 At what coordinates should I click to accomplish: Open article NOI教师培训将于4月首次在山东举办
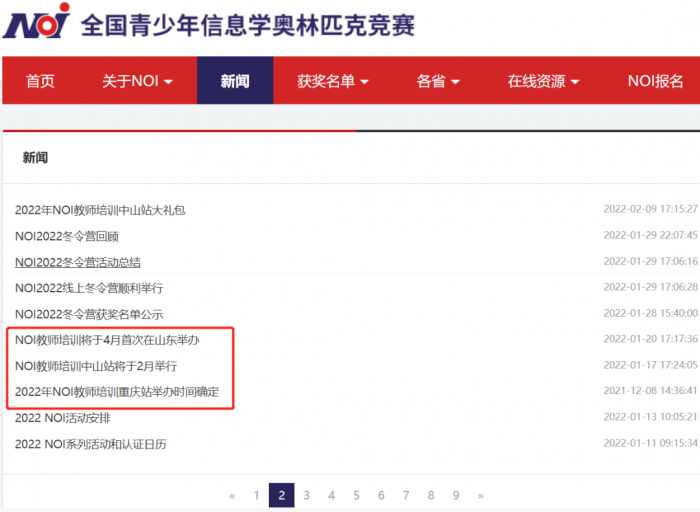point(107,340)
